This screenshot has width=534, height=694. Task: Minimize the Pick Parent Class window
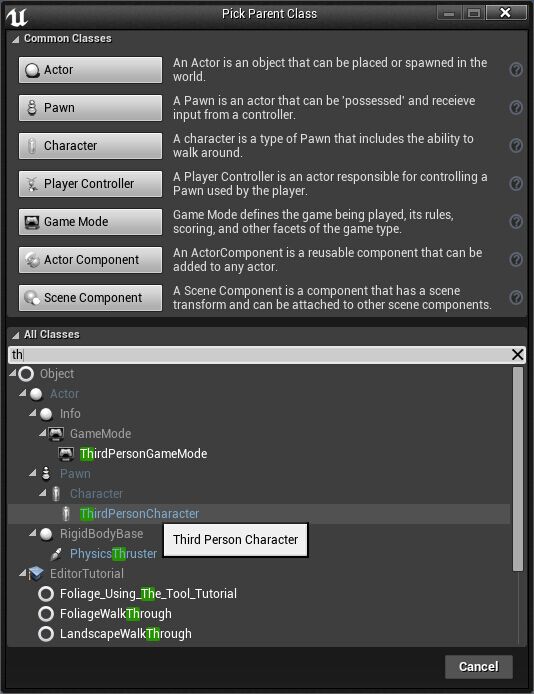click(449, 13)
